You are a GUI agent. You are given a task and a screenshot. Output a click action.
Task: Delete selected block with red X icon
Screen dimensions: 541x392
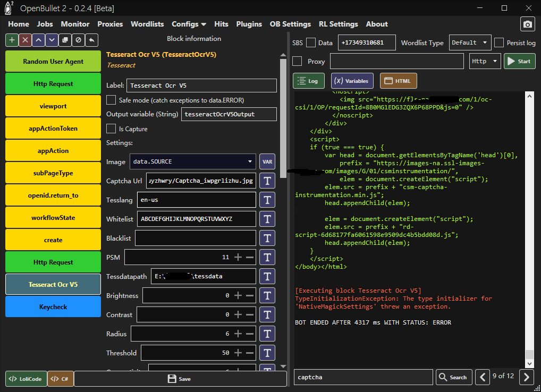point(25,40)
